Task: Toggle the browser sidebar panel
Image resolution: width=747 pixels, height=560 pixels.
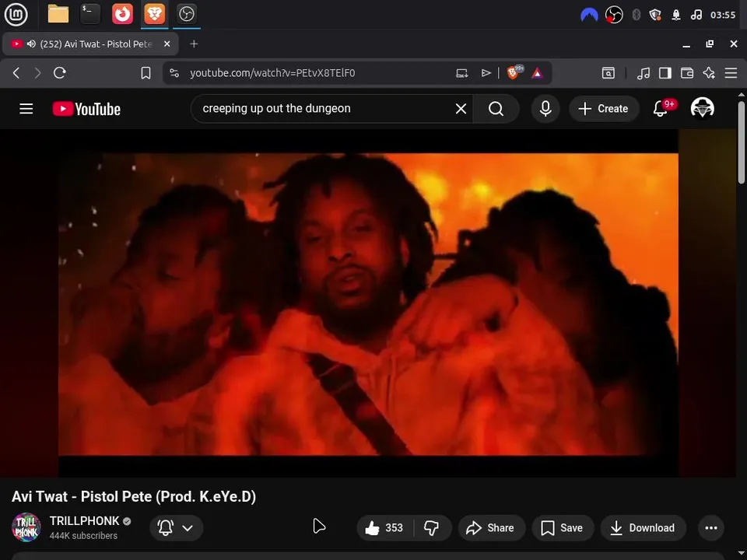Action: coord(665,73)
